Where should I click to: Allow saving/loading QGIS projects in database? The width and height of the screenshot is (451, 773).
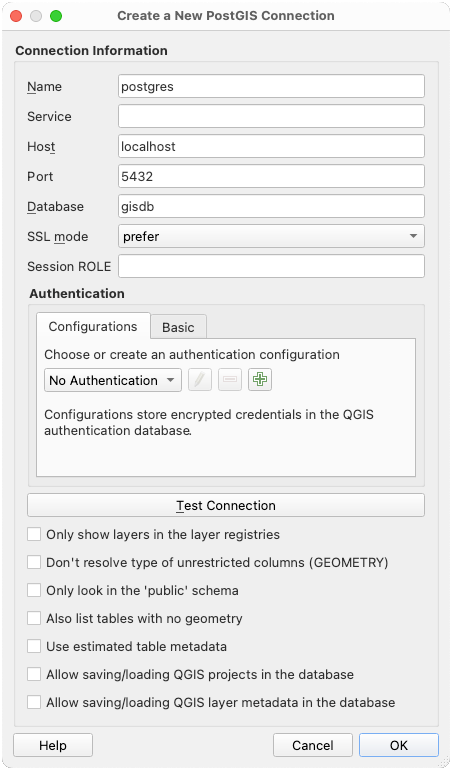click(x=34, y=674)
